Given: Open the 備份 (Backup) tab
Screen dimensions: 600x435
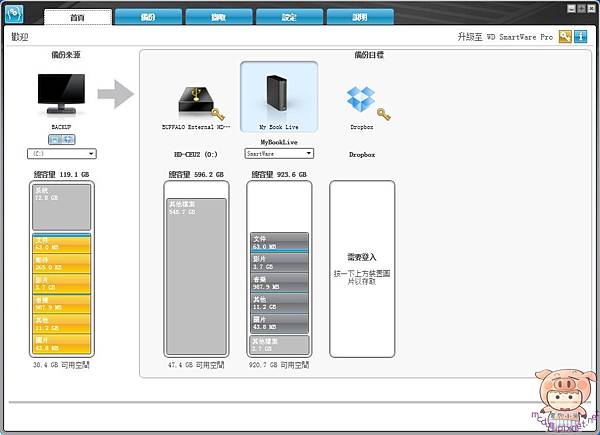Looking at the screenshot, I should 148,17.
